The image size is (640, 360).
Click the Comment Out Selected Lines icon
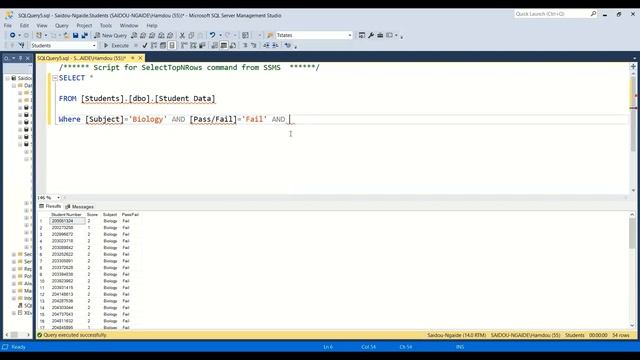[x=245, y=46]
